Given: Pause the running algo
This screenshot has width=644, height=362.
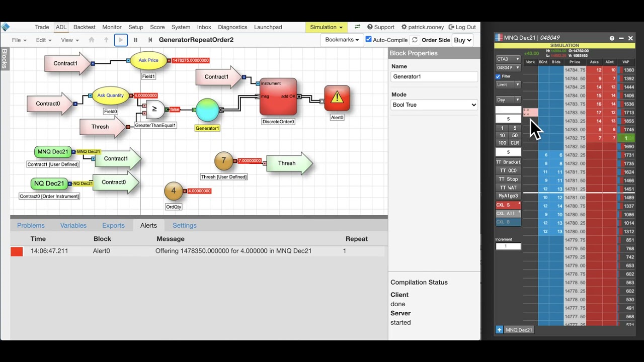Looking at the screenshot, I should pyautogui.click(x=135, y=40).
